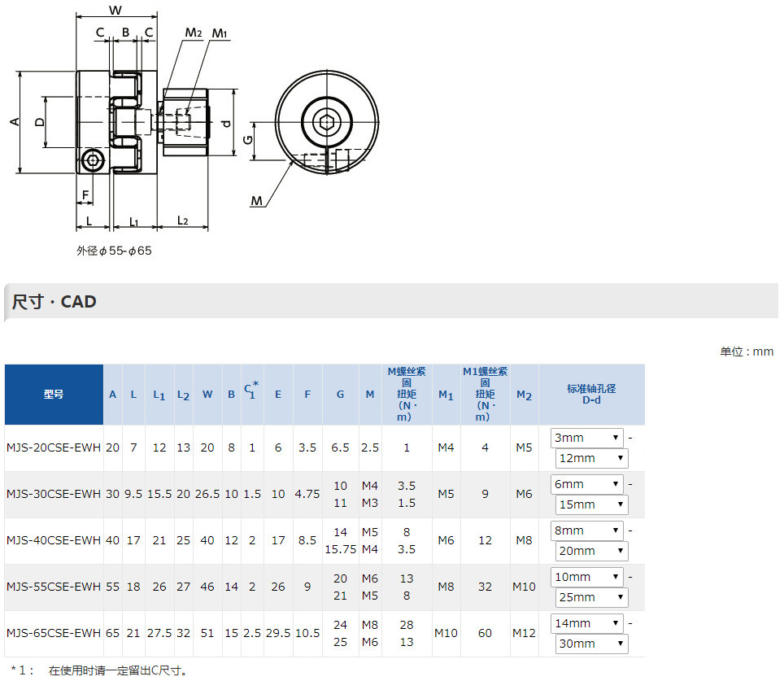This screenshot has width=784, height=681.
Task: Click the 尺寸・CAD section heading
Action: (54, 302)
